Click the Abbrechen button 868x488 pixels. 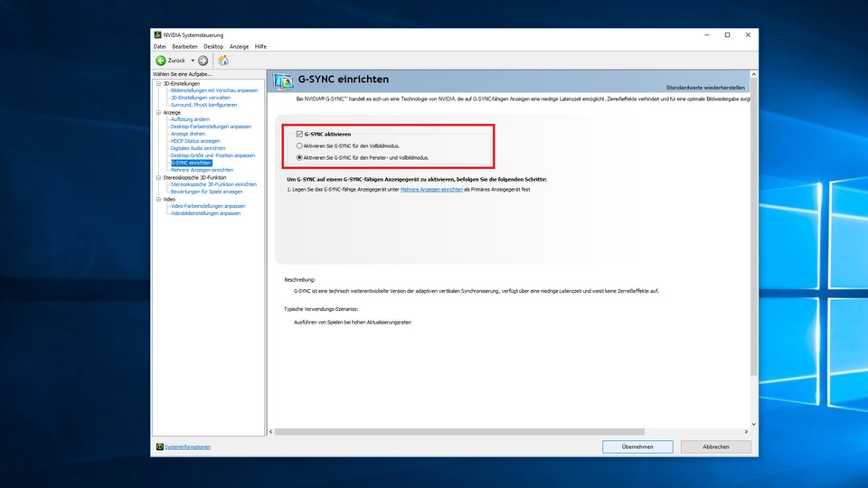716,446
